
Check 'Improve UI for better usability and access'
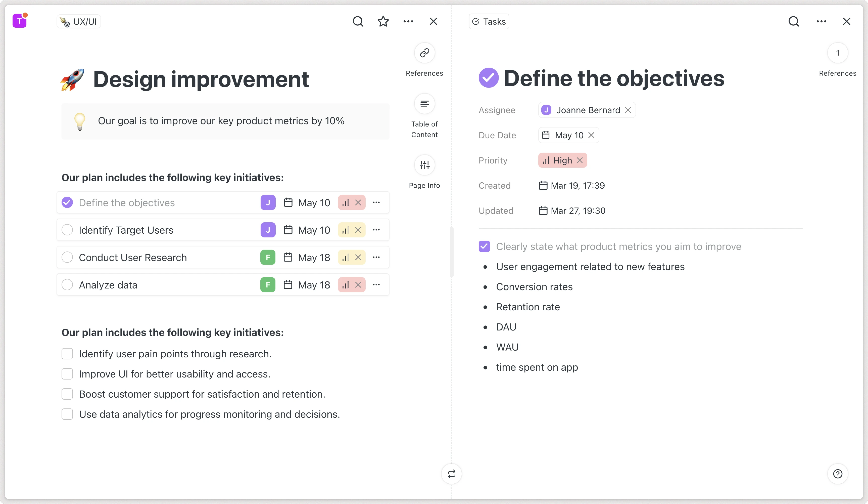[x=67, y=374]
